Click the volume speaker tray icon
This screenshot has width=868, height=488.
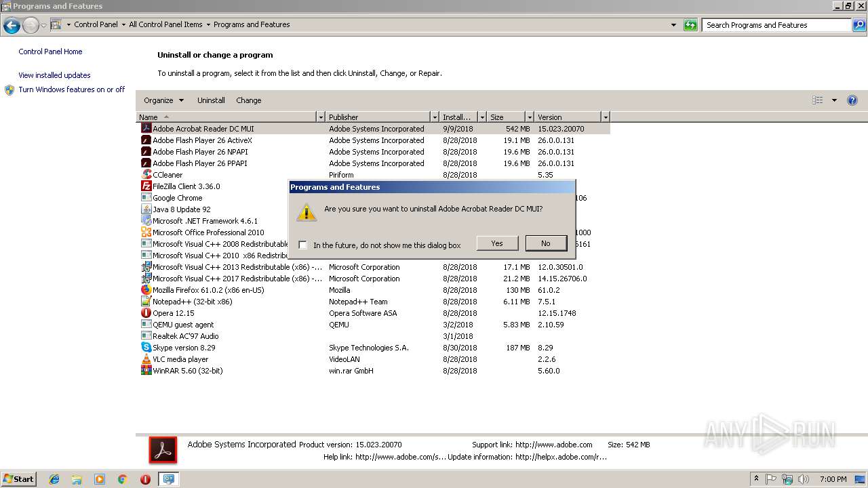coord(804,479)
